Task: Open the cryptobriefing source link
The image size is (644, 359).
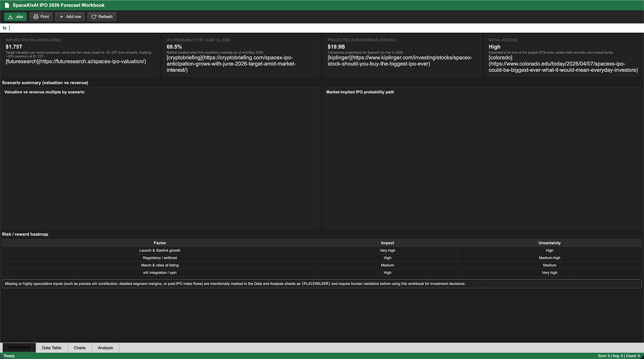Action: tap(231, 64)
